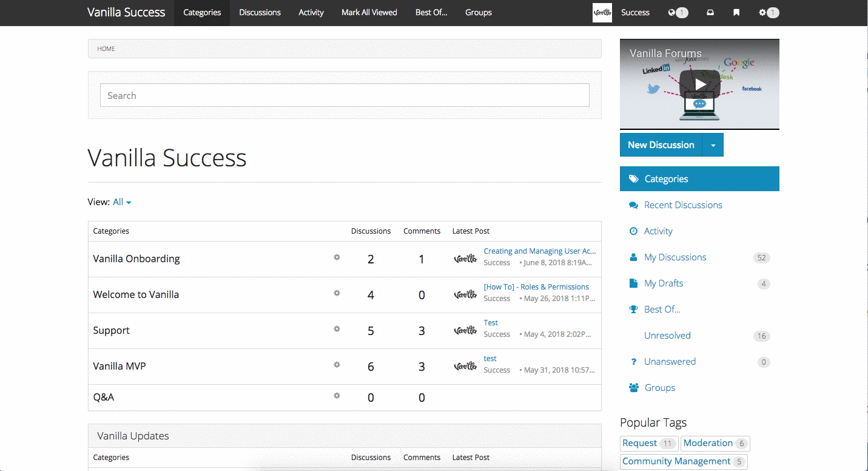Open Recent Discussions in the sidebar
This screenshot has width=868, height=471.
click(x=683, y=205)
